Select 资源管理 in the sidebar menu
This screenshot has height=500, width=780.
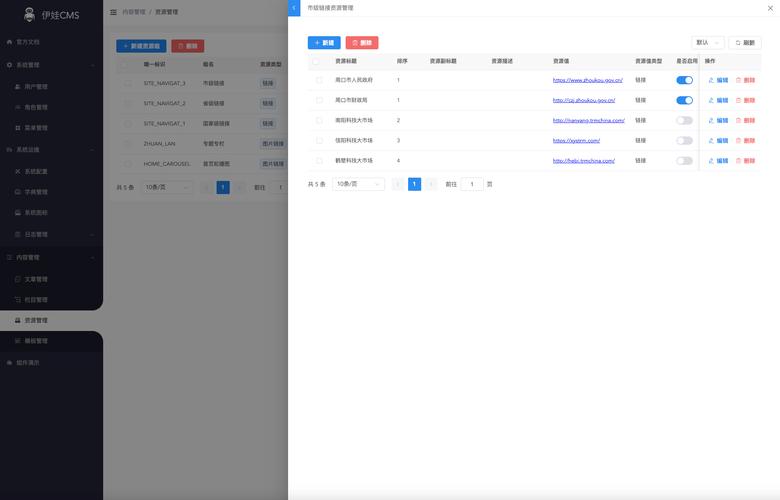tap(36, 320)
